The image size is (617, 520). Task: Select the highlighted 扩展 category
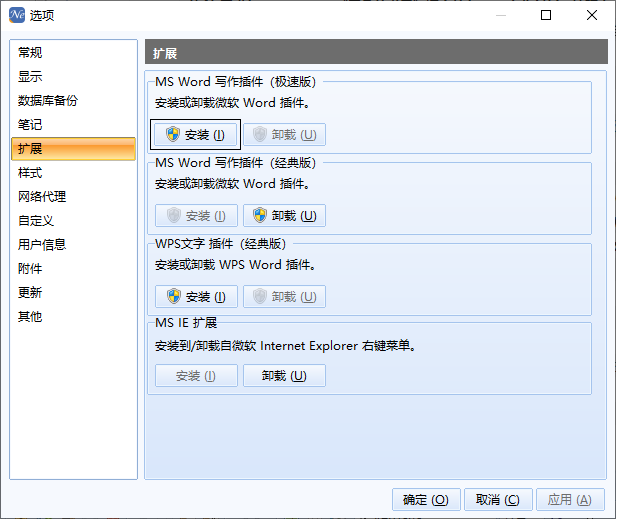click(x=74, y=149)
